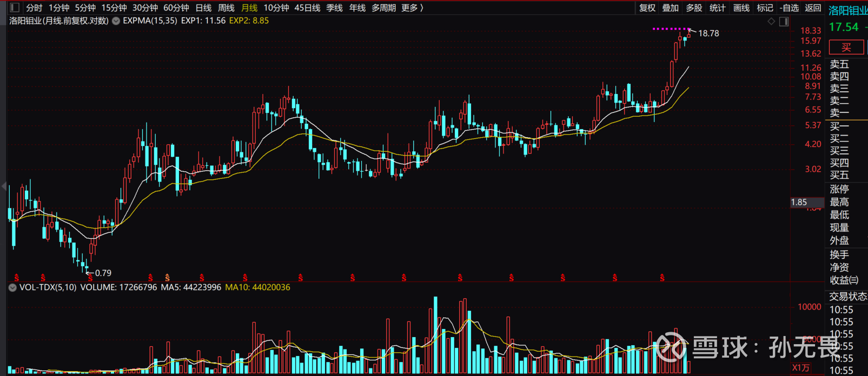Viewport: 868px width, 376px height.
Task: Switch to the 1分钟 period
Action: click(x=59, y=8)
